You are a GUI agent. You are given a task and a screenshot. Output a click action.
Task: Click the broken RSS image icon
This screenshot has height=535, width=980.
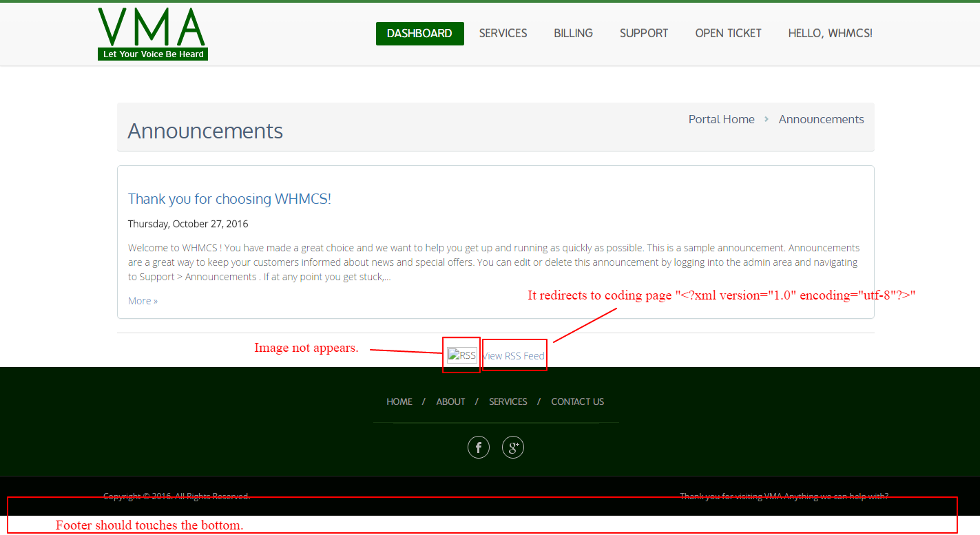tap(461, 355)
